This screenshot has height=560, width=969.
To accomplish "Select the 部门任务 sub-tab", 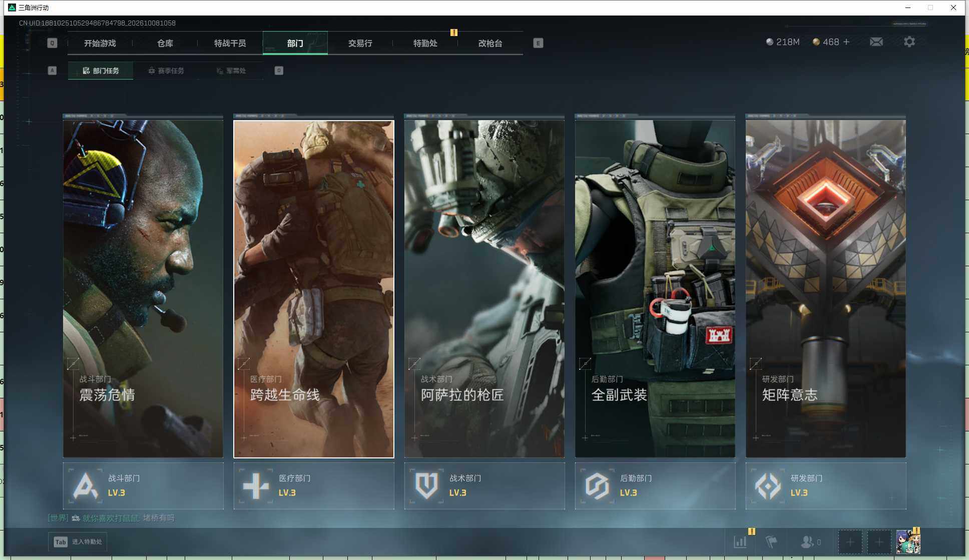I will [x=101, y=71].
